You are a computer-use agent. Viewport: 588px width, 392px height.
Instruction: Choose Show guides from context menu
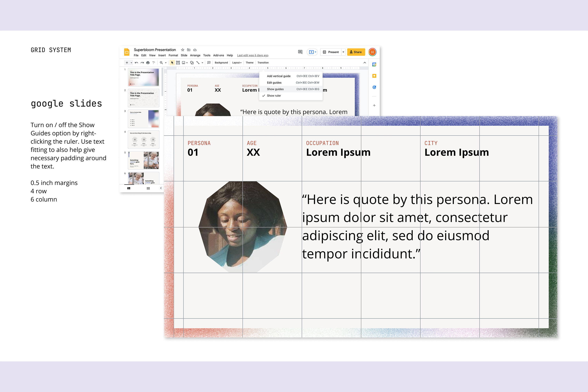291,89
